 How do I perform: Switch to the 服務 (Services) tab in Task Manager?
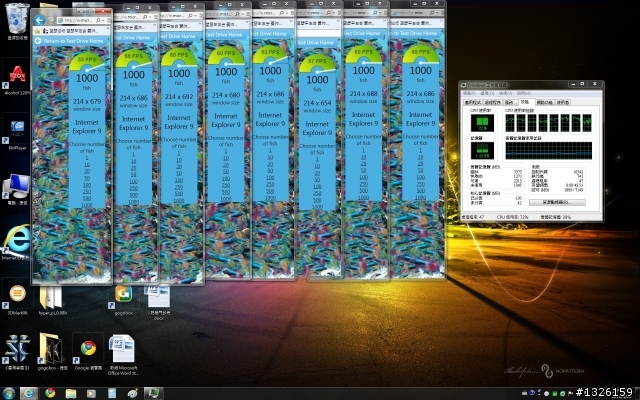509,102
